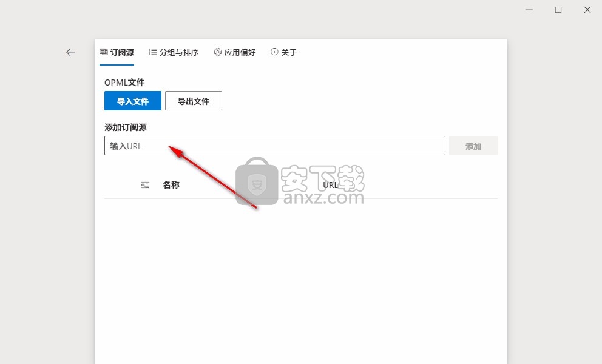Open the 订阅源 tab

tap(117, 52)
